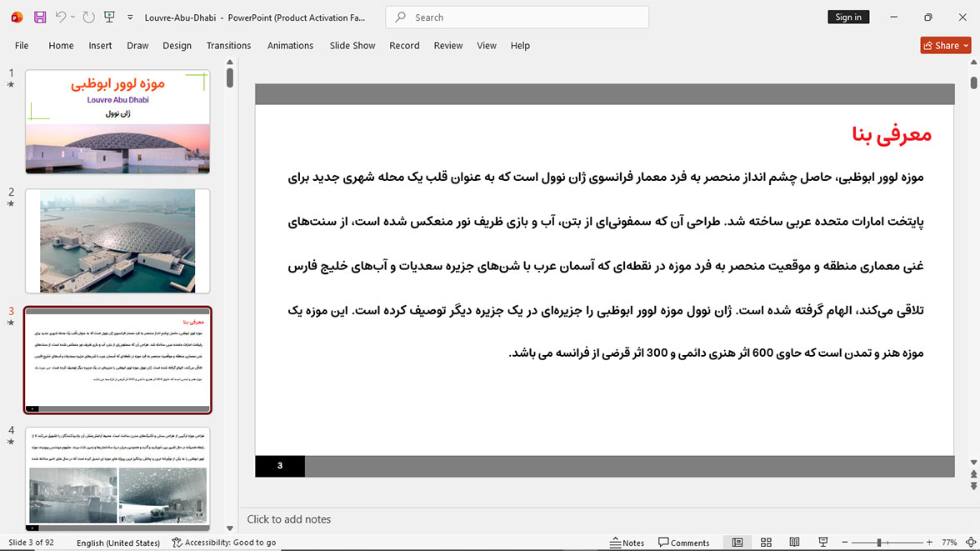Click transition star icon under slide 1
This screenshot has width=980, height=551.
click(x=11, y=84)
